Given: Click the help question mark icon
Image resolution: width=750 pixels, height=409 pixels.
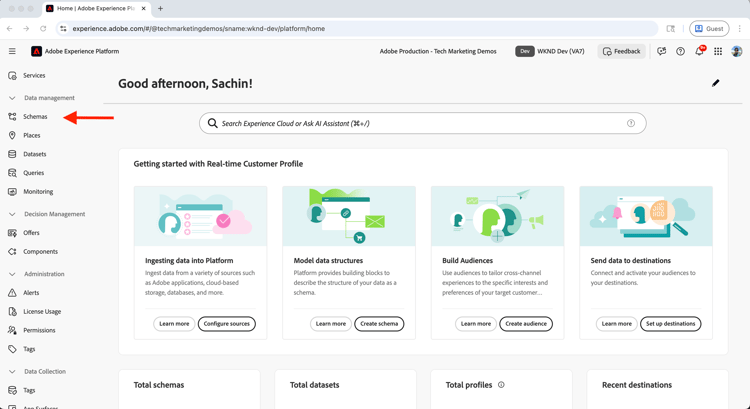Looking at the screenshot, I should pyautogui.click(x=680, y=51).
